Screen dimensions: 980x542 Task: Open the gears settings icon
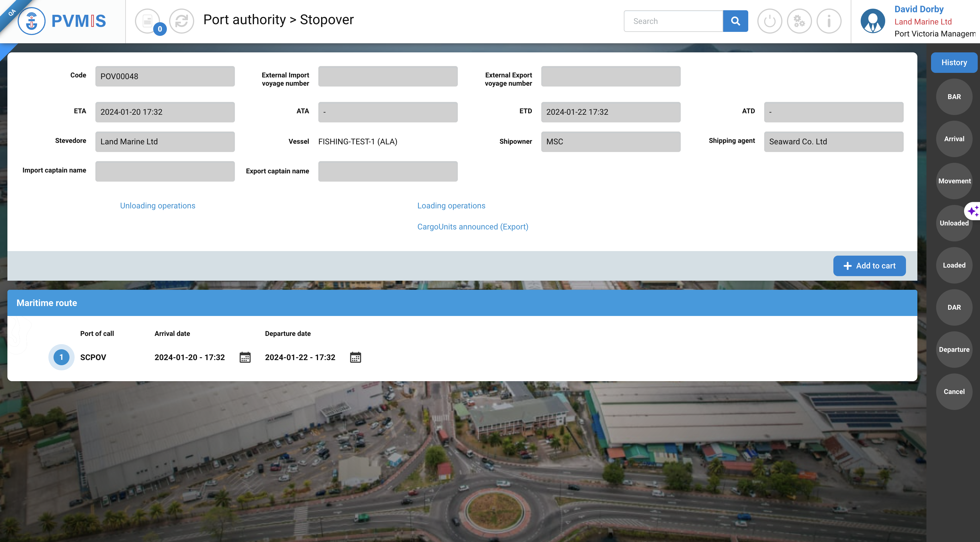point(799,21)
